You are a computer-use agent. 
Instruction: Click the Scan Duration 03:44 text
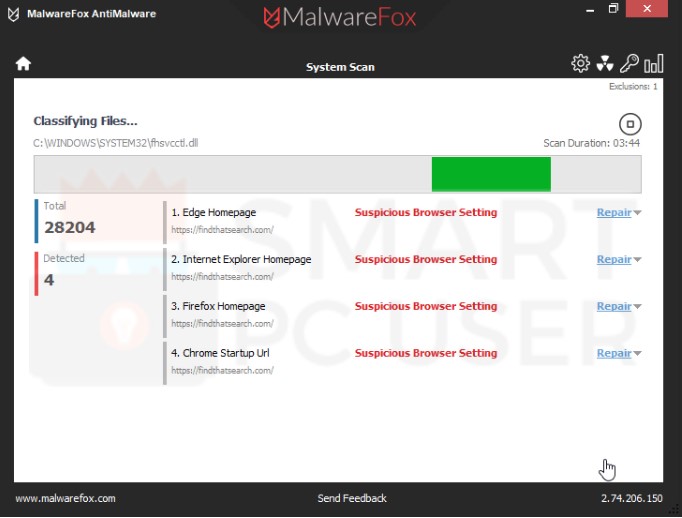(x=592, y=143)
